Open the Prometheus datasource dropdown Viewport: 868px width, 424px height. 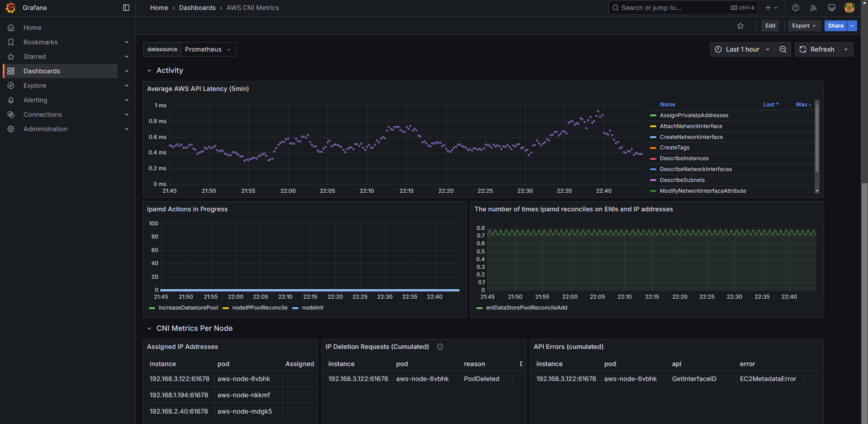pos(209,49)
